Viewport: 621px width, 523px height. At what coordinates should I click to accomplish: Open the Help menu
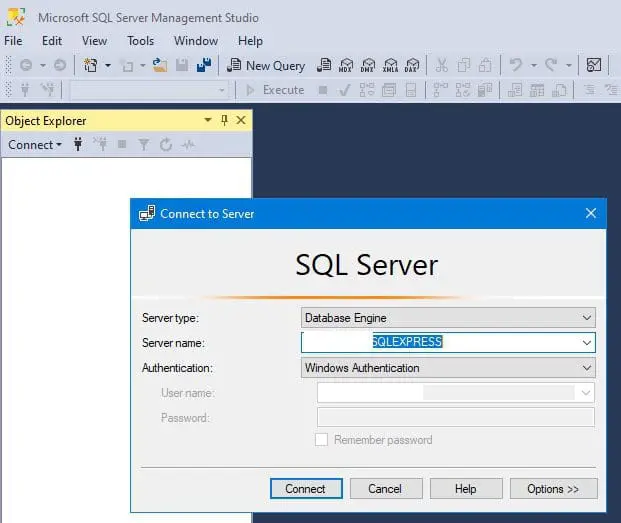pos(250,41)
